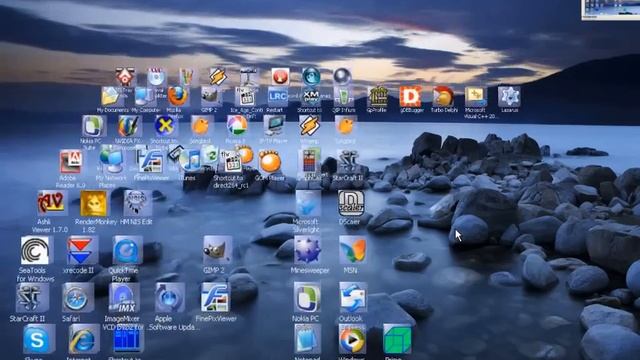
Task: Click the red circle icon above LRC Restart
Action: [280, 76]
